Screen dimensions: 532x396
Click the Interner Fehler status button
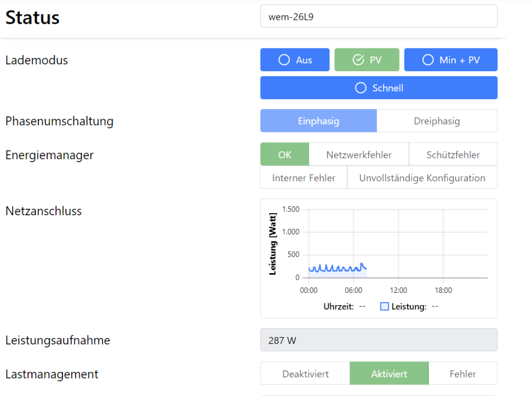pos(303,178)
